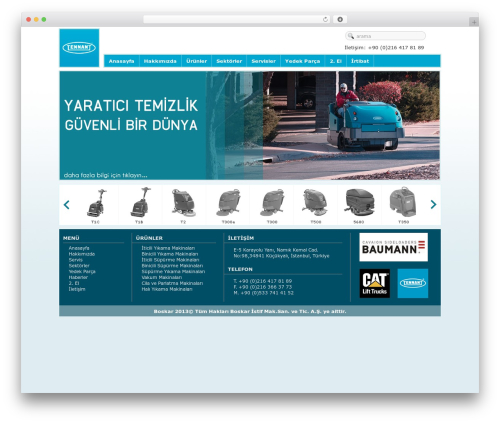Open footer menu link Haberler

[78, 277]
